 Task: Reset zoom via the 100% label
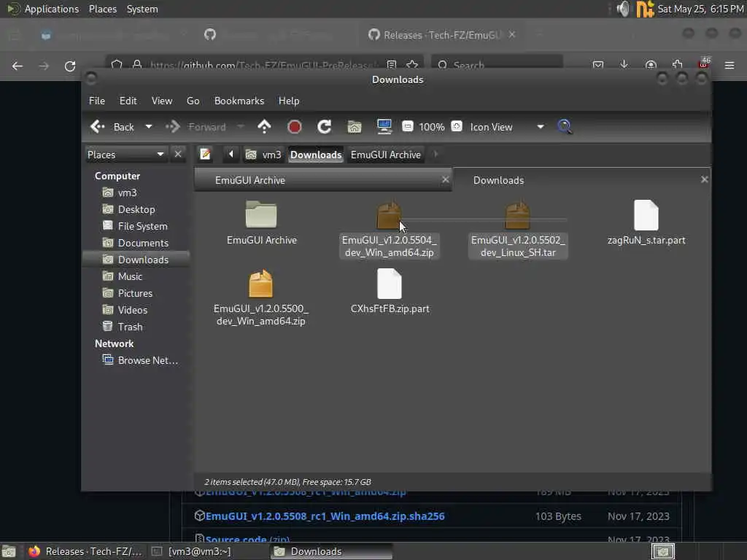(432, 127)
